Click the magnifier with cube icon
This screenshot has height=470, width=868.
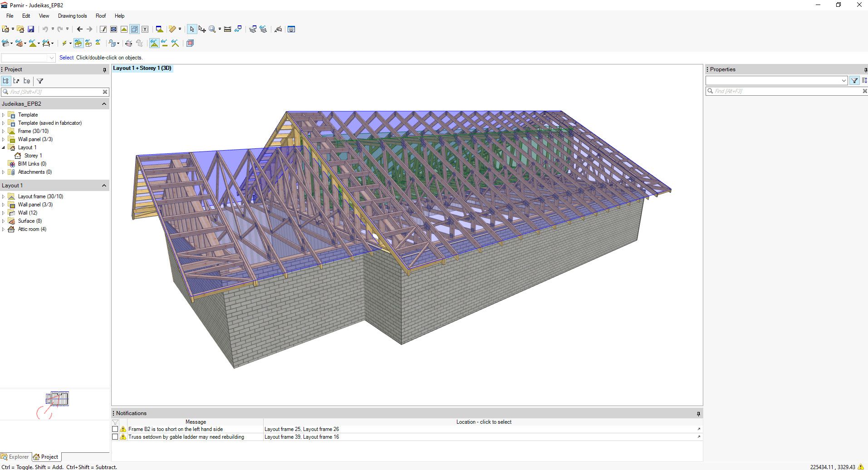[112, 43]
